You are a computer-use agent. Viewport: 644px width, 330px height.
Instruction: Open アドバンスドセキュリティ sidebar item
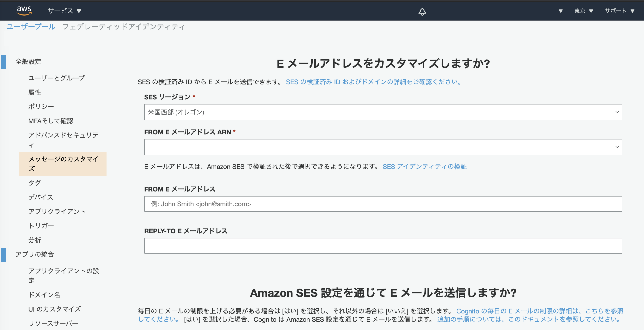64,140
